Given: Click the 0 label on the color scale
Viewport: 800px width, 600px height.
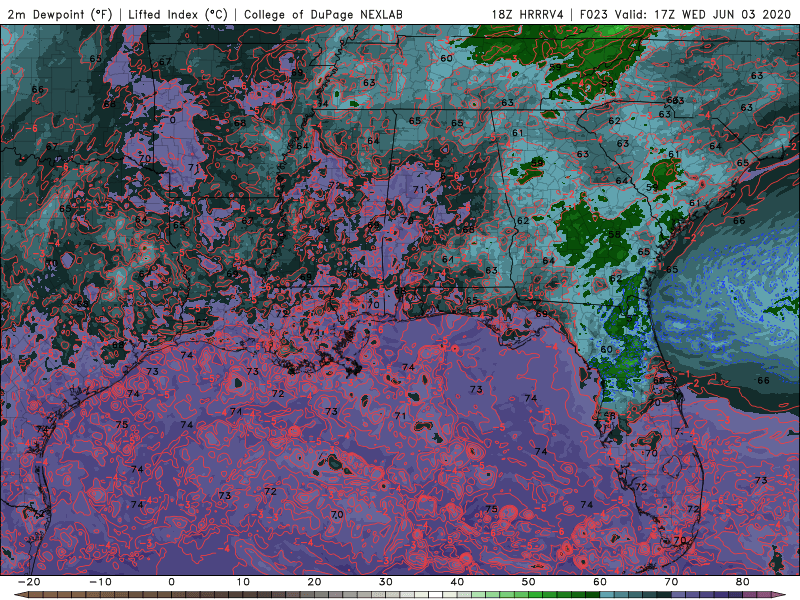Looking at the screenshot, I should [171, 582].
